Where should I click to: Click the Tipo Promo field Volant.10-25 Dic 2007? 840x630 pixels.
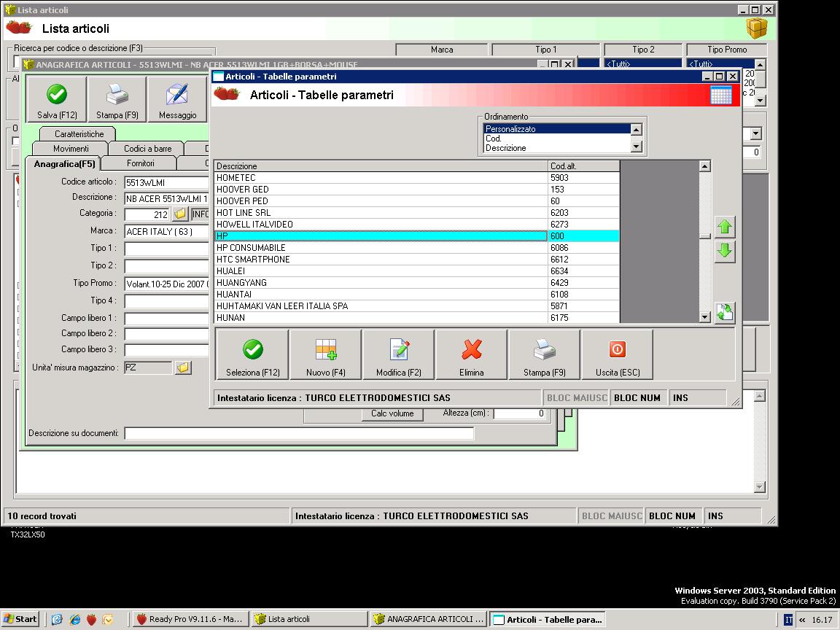pos(166,284)
